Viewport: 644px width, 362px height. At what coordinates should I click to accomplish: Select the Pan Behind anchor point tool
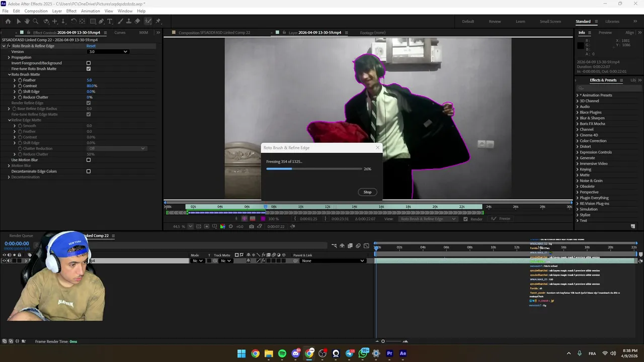(82, 21)
